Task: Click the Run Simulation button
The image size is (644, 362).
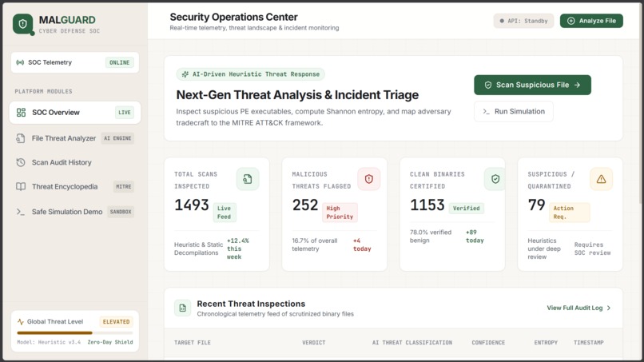Action: [514, 111]
